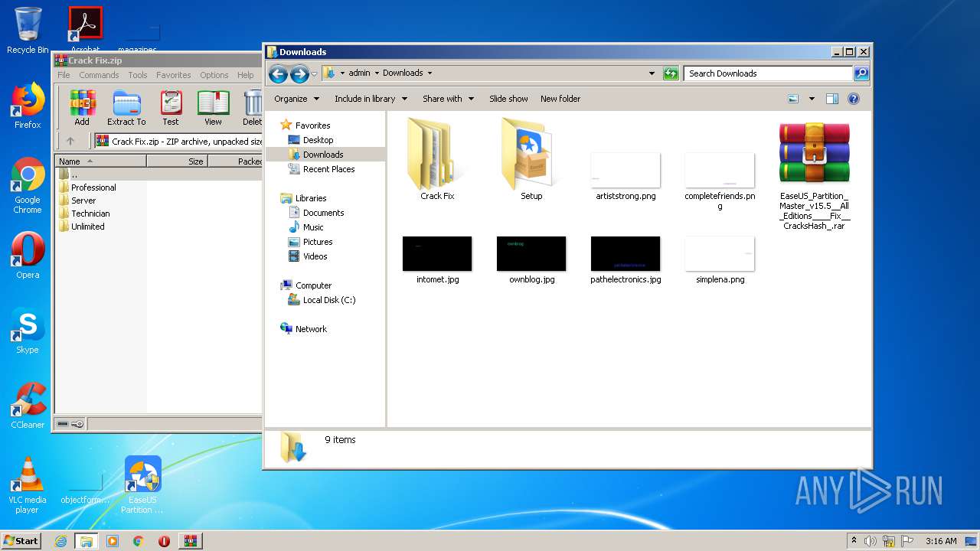Click the View icon in WinRAR toolbar

(213, 108)
